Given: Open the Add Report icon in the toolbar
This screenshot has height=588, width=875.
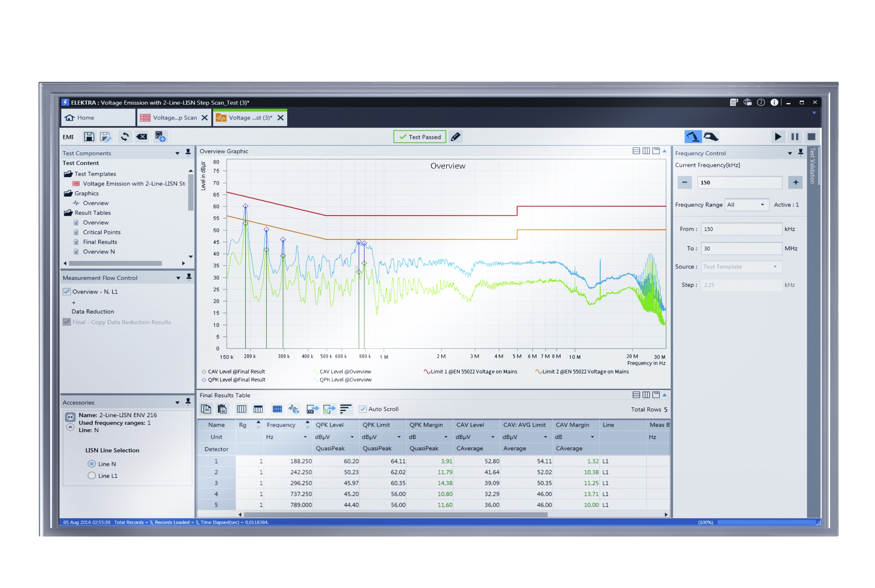Looking at the screenshot, I should (160, 137).
